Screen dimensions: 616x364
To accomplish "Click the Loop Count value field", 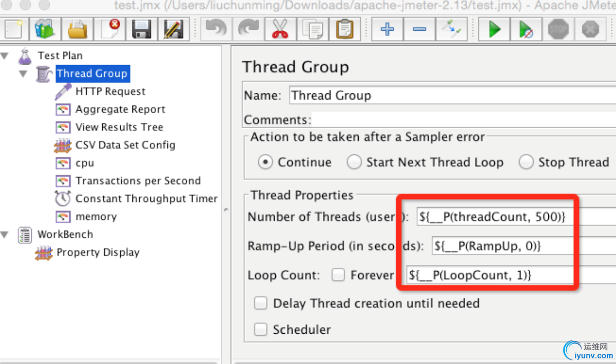I will (511, 275).
